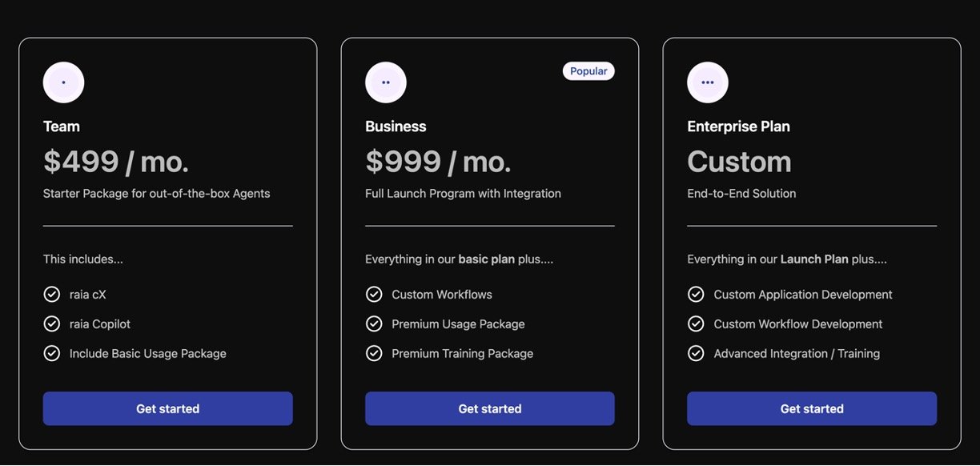
Task: Click the Custom price label
Action: 739,162
